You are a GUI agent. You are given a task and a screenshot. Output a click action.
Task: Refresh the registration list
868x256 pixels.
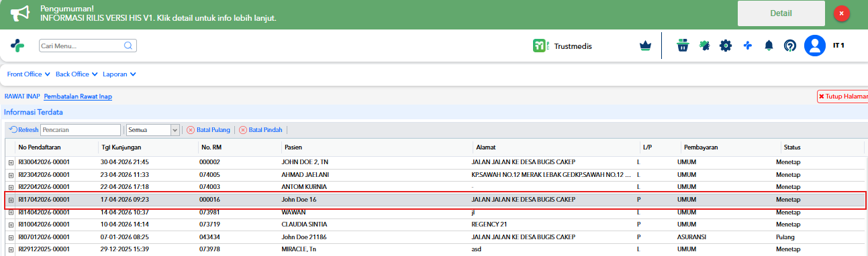23,130
